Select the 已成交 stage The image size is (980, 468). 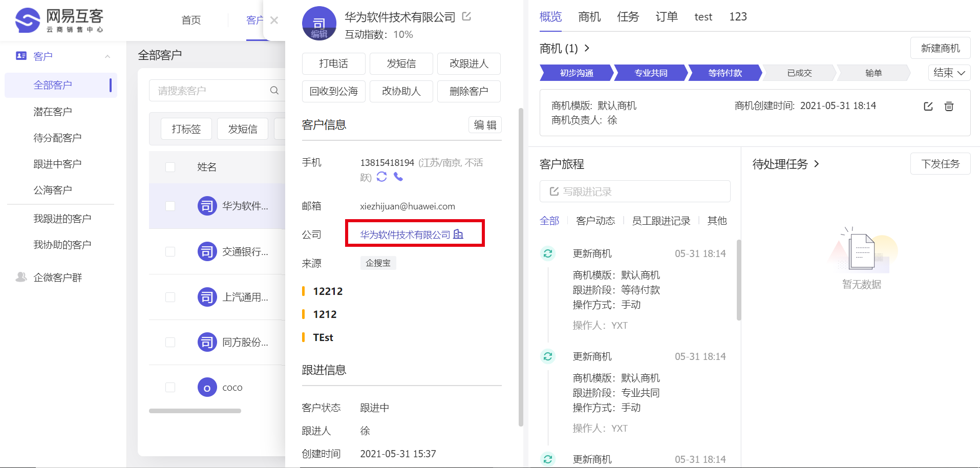pos(799,73)
